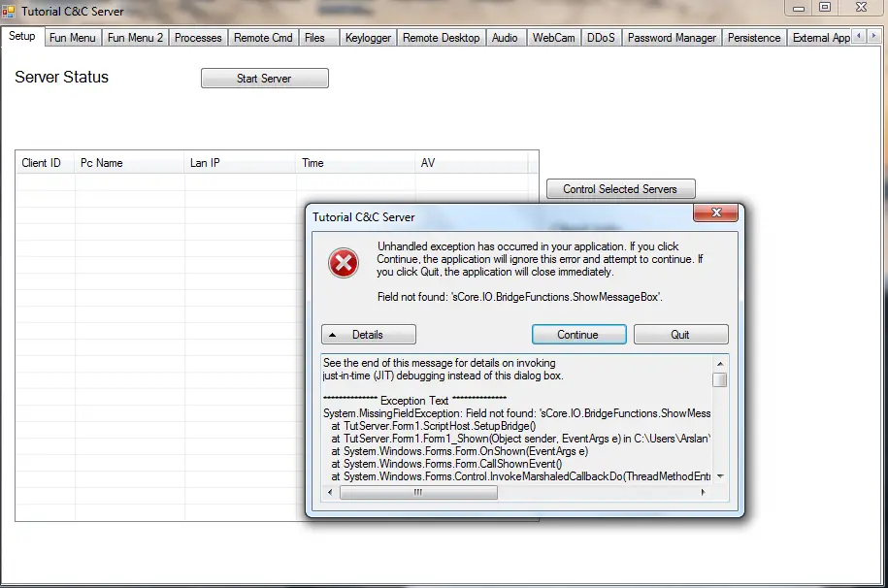Click the Form.CallShownEvent() stack line
This screenshot has width=888, height=588.
tap(446, 464)
